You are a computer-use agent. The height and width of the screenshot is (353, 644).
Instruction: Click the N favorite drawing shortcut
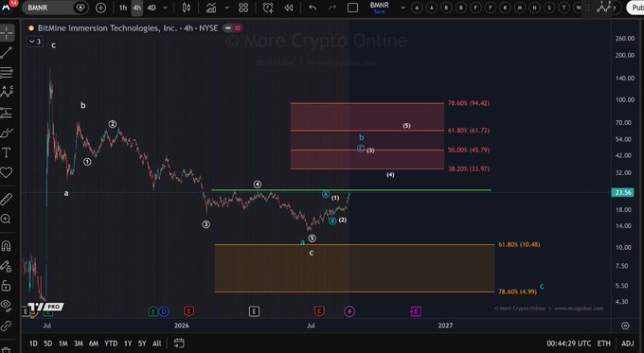[x=535, y=8]
